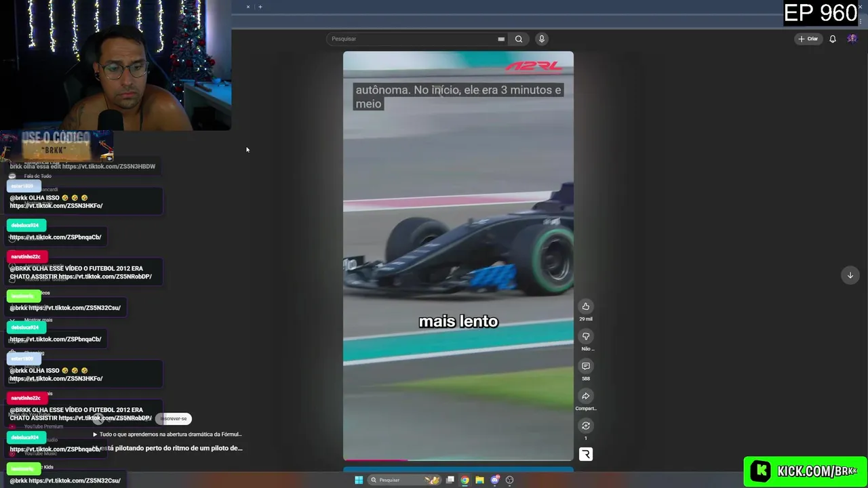Open the Windows Start menu
The image size is (868, 488).
coord(359,480)
